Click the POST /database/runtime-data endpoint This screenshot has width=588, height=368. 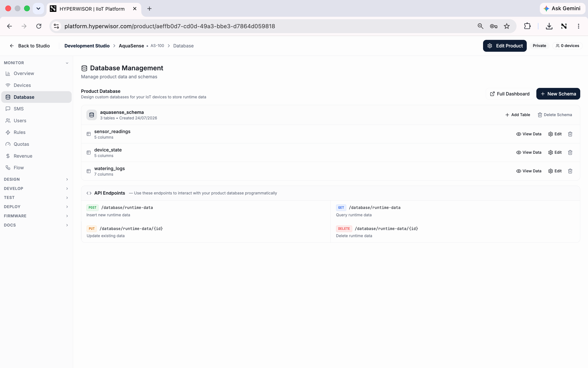pyautogui.click(x=120, y=208)
